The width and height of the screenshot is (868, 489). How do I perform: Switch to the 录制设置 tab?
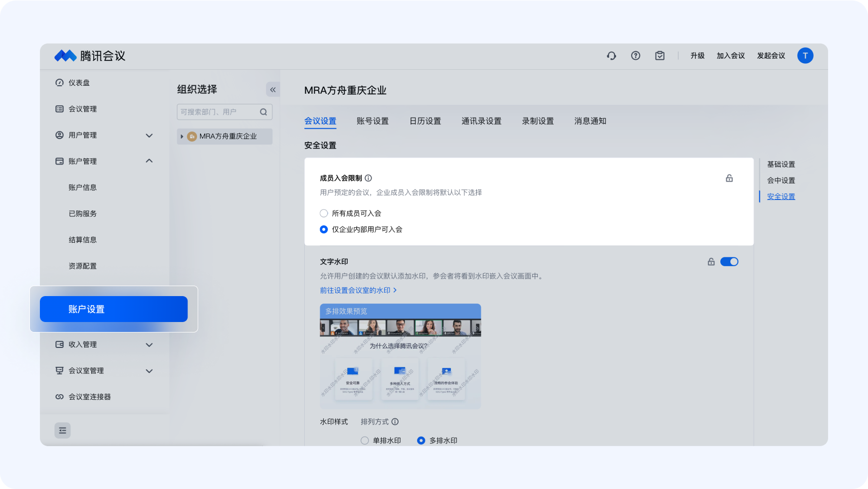(x=537, y=121)
